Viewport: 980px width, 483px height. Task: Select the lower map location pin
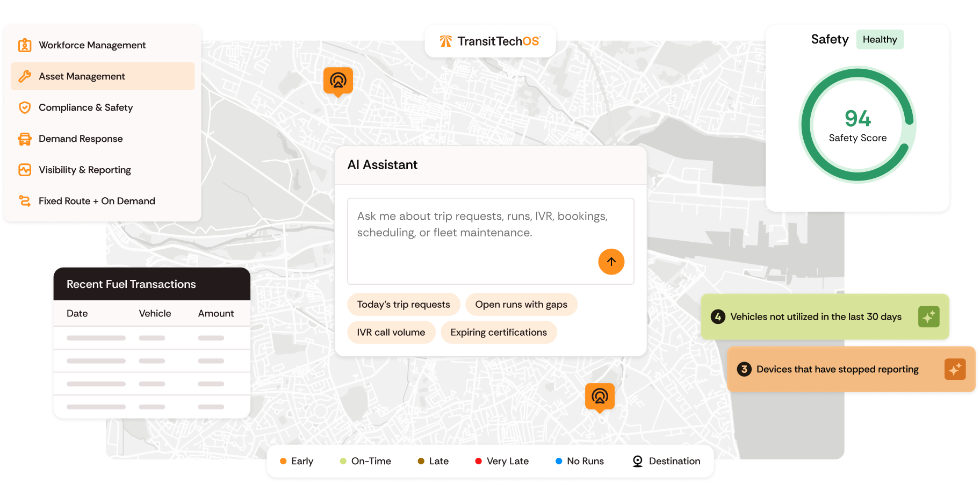click(x=600, y=397)
